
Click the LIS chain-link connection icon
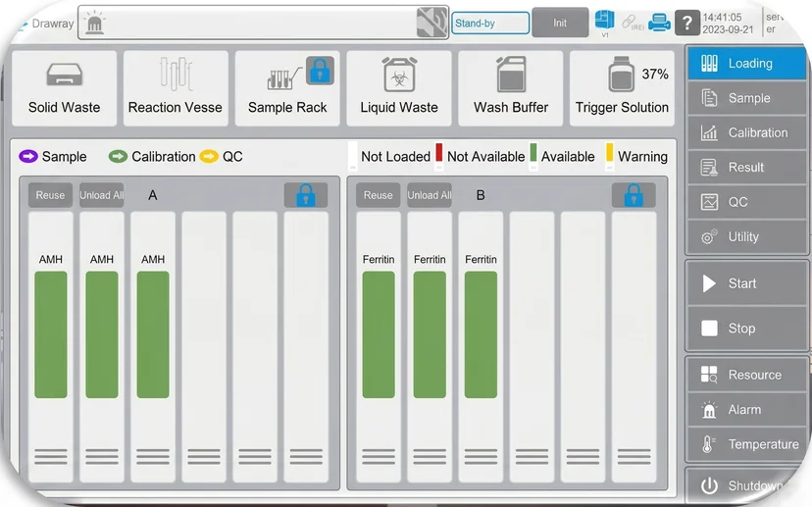click(x=632, y=23)
